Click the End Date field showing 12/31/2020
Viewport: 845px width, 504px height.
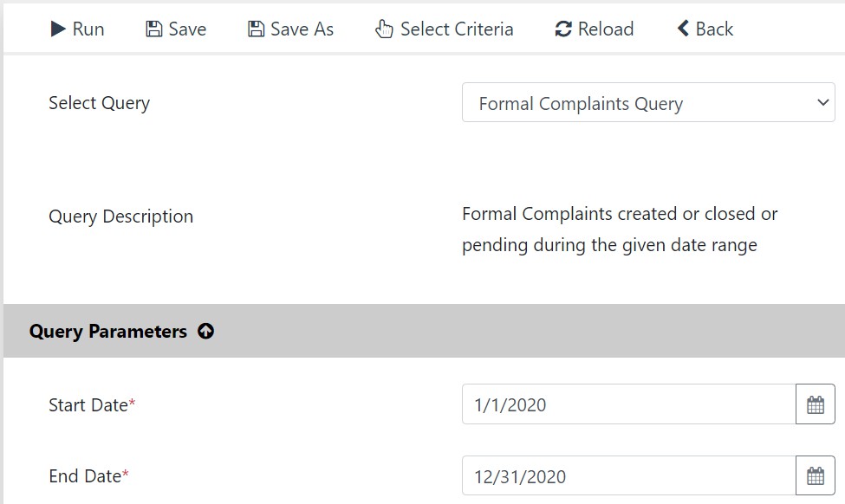coord(629,476)
